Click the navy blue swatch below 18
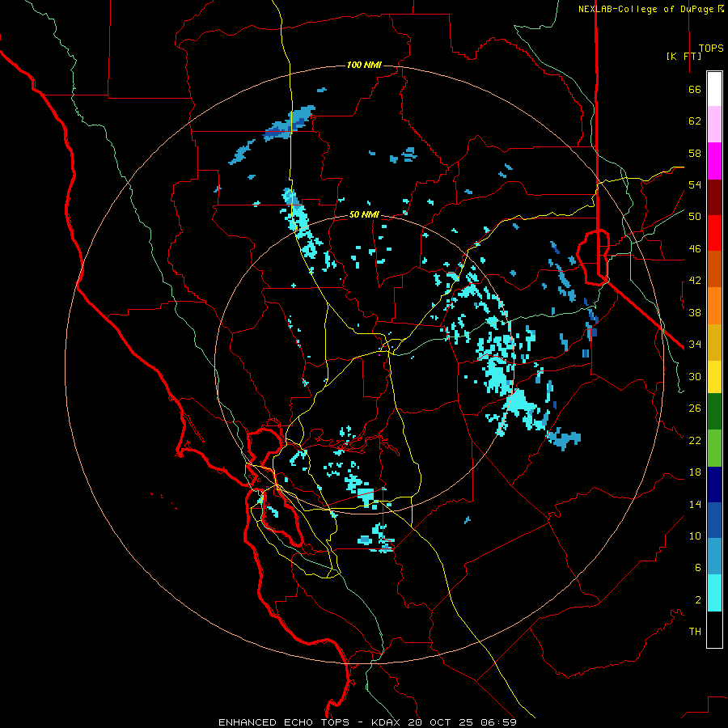Image resolution: width=728 pixels, height=728 pixels. [714, 485]
